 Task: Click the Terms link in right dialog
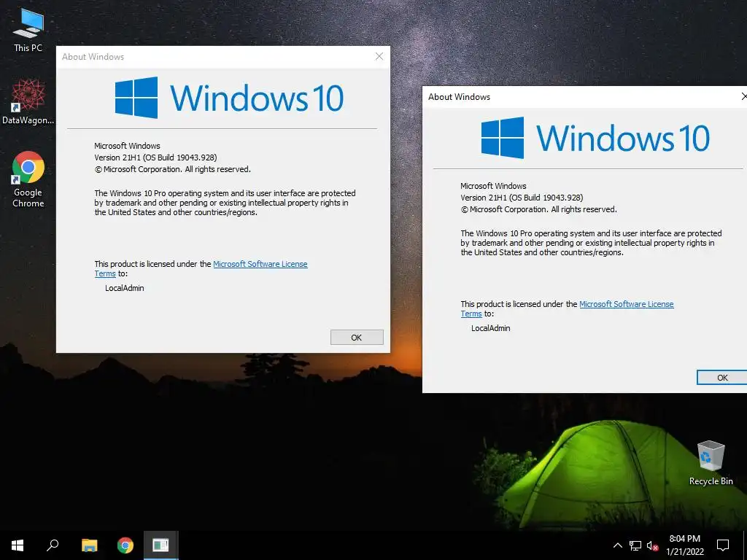471,314
